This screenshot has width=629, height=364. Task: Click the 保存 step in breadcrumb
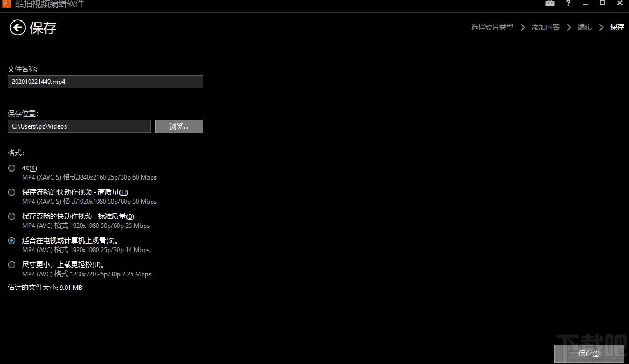point(617,27)
